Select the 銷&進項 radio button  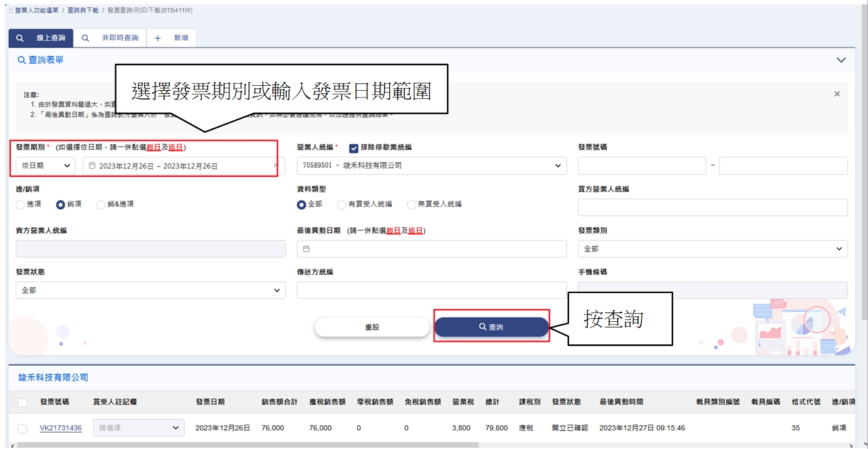(101, 204)
